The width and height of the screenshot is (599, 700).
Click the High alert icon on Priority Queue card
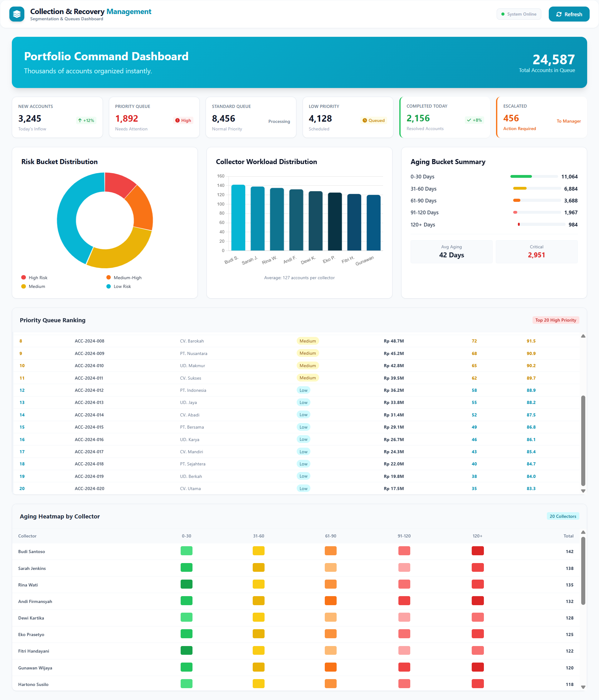[x=178, y=120]
